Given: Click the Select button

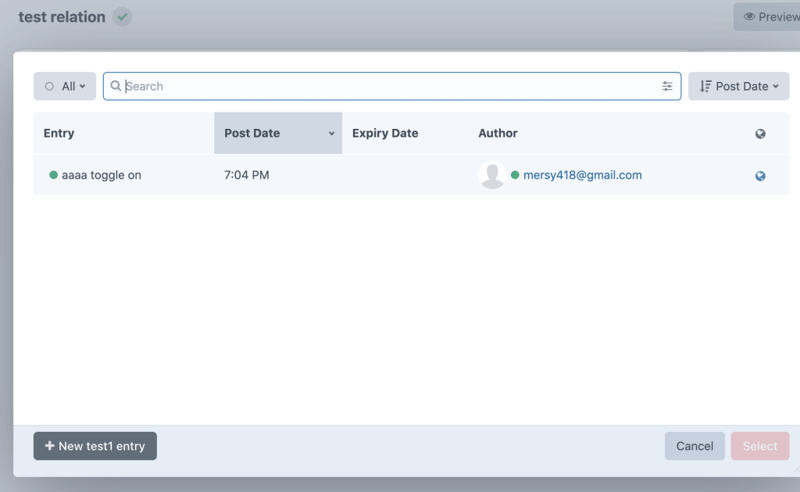Looking at the screenshot, I should point(759,446).
